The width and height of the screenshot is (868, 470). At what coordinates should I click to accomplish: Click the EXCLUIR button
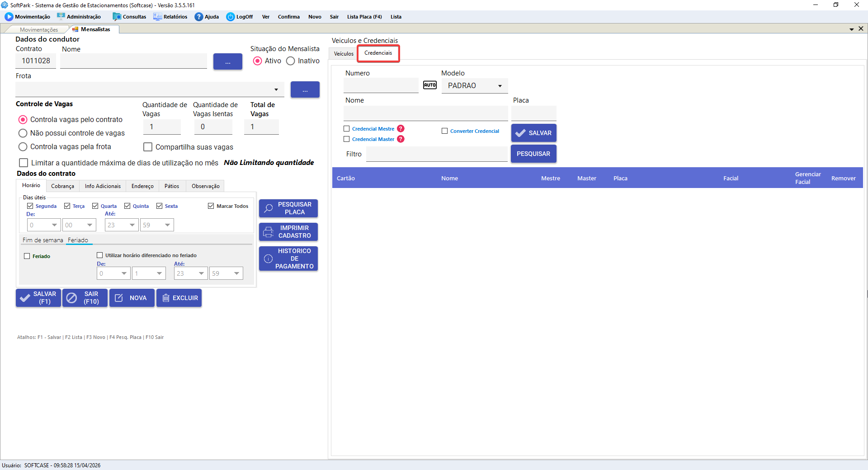(179, 298)
